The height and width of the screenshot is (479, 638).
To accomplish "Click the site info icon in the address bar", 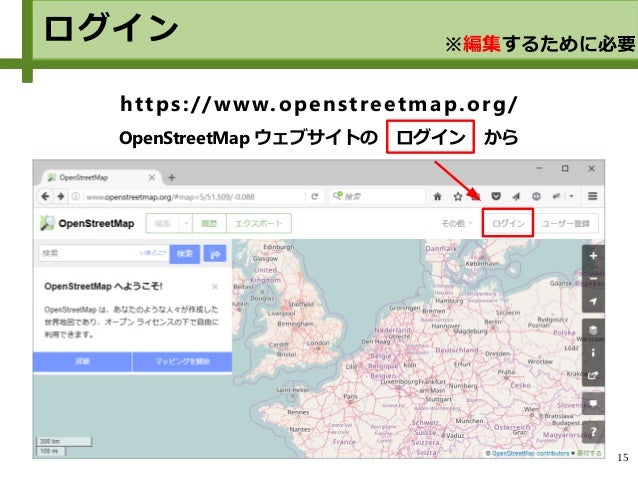I will [76, 197].
